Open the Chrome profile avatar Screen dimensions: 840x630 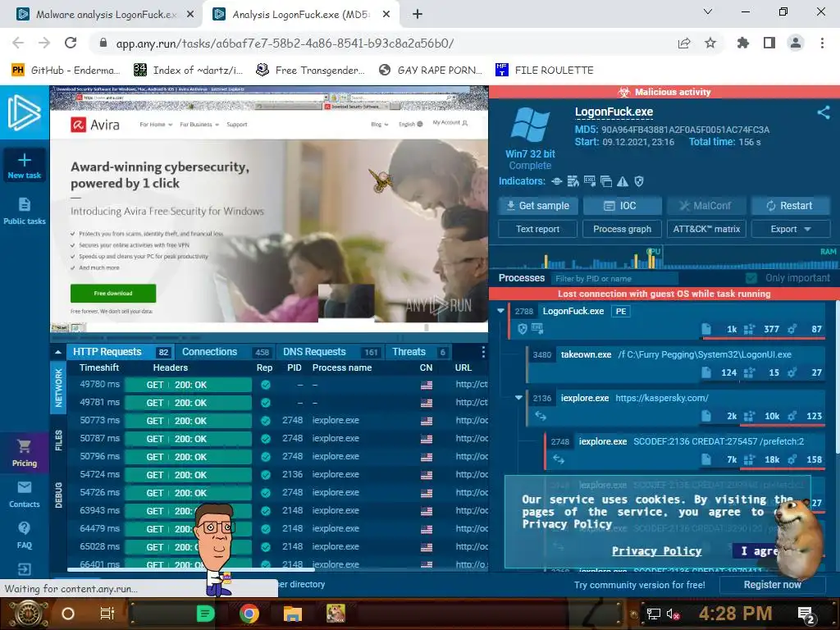796,43
